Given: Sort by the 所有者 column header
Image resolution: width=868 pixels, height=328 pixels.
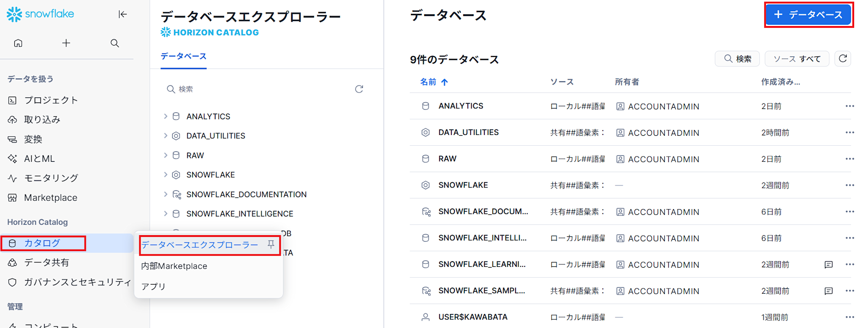Looking at the screenshot, I should [x=627, y=82].
